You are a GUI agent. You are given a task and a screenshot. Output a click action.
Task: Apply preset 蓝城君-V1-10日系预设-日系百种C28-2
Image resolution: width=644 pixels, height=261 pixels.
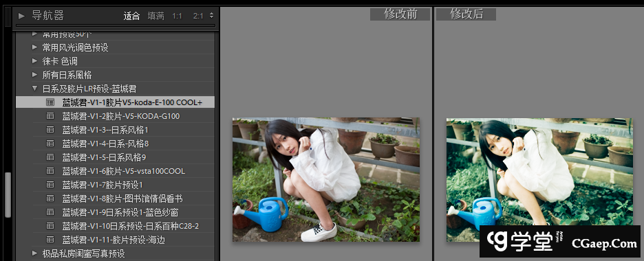[131, 226]
